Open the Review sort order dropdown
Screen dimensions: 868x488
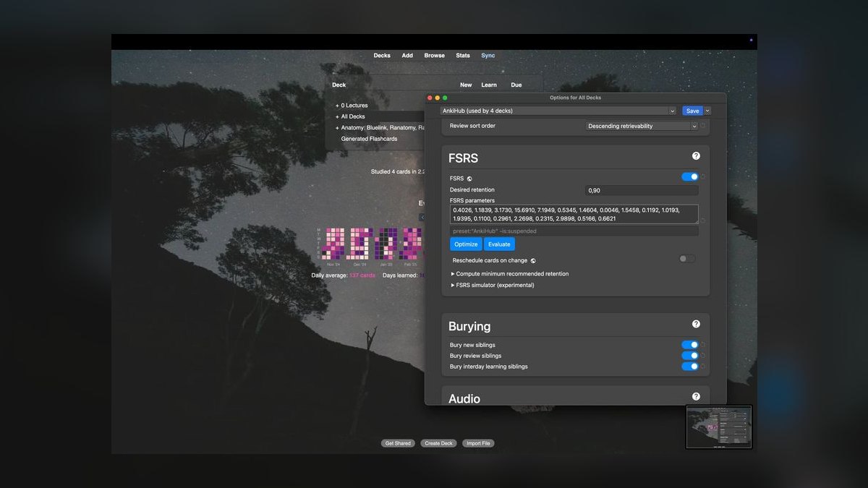point(642,126)
